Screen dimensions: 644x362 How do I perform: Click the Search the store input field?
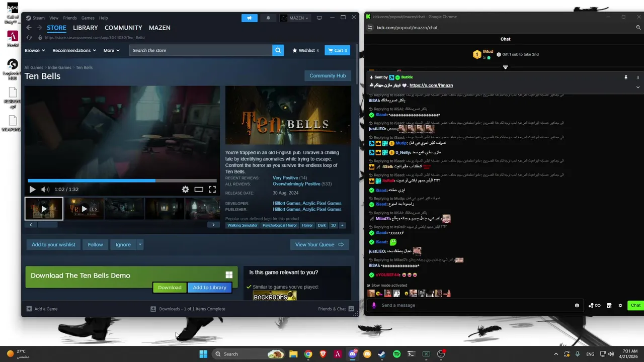(x=200, y=50)
